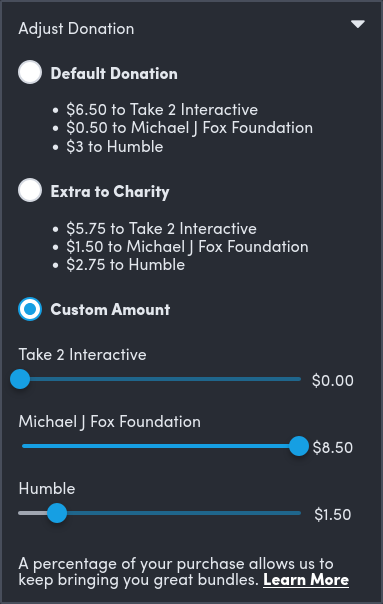Select the Extra to Charity radio button

tap(30, 190)
